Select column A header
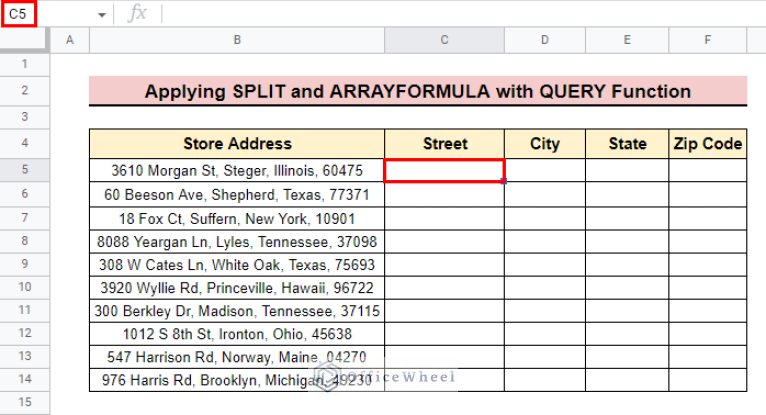Screen dimensions: 766x415 point(70,40)
